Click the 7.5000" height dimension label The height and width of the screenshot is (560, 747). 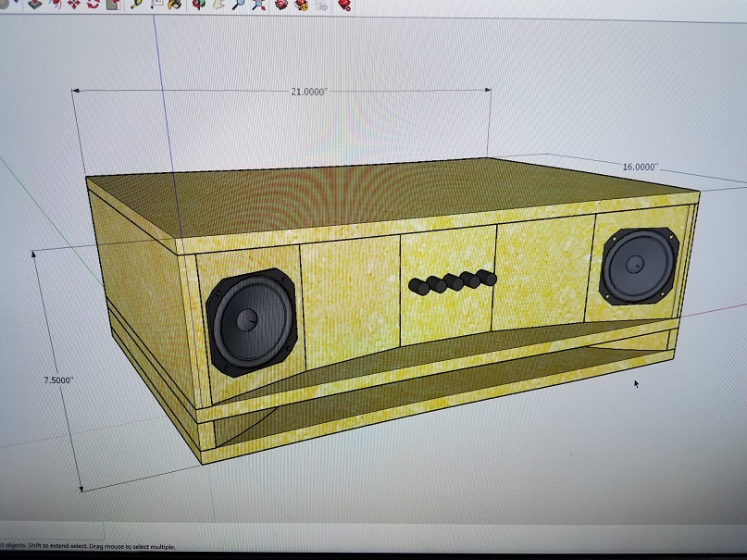pyautogui.click(x=58, y=380)
